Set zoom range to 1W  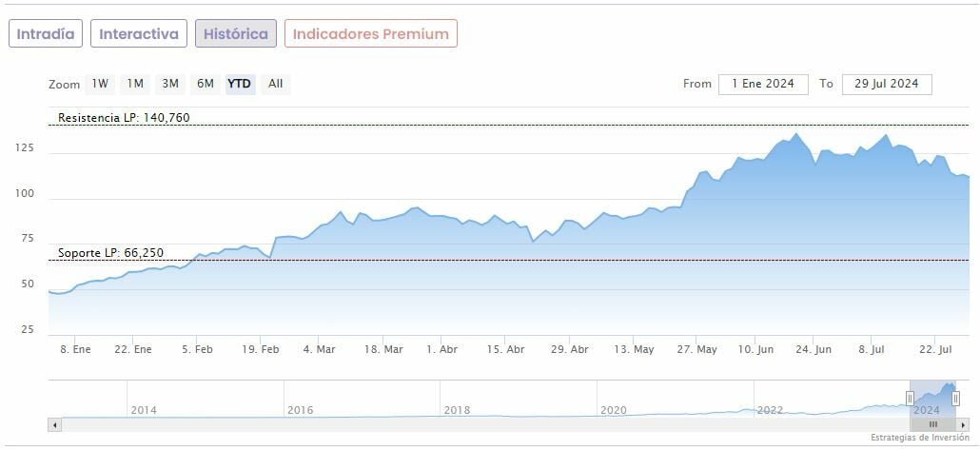(x=100, y=84)
